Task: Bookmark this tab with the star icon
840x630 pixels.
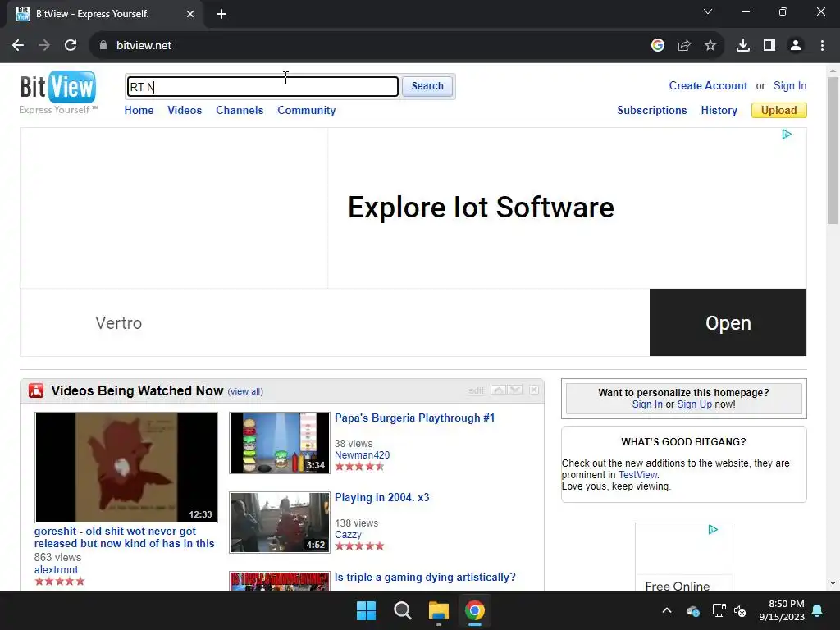Action: 710,46
